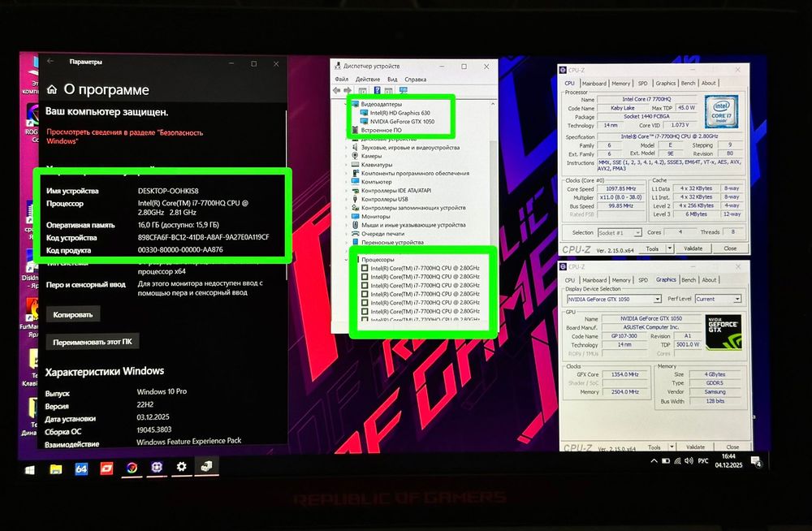Open About tab in lower CPU-Z
812x531 pixels.
pyautogui.click(x=709, y=280)
